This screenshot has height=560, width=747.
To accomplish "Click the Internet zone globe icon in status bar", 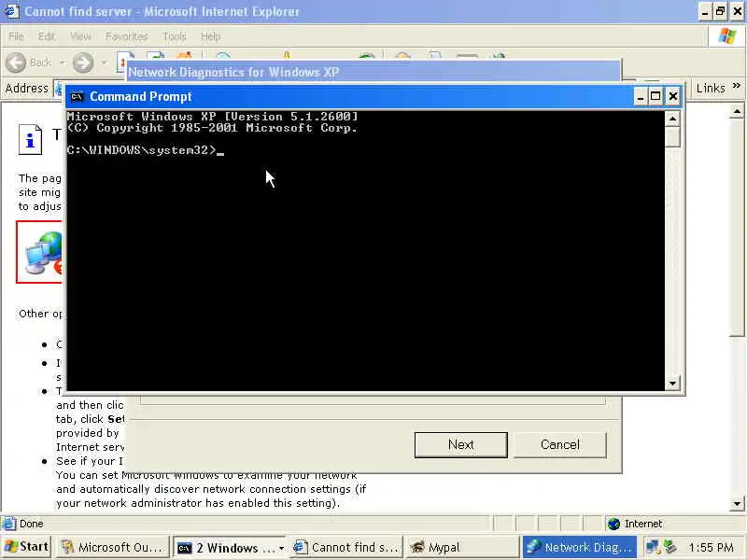I will (x=614, y=524).
